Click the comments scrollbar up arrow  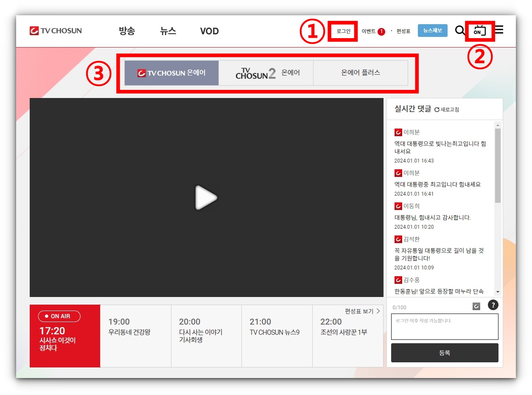[x=498, y=125]
